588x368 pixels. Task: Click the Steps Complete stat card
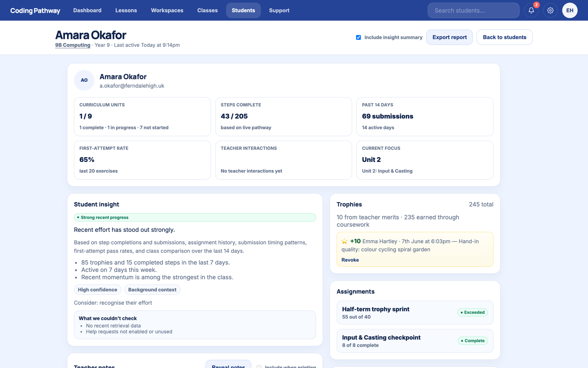tap(283, 117)
